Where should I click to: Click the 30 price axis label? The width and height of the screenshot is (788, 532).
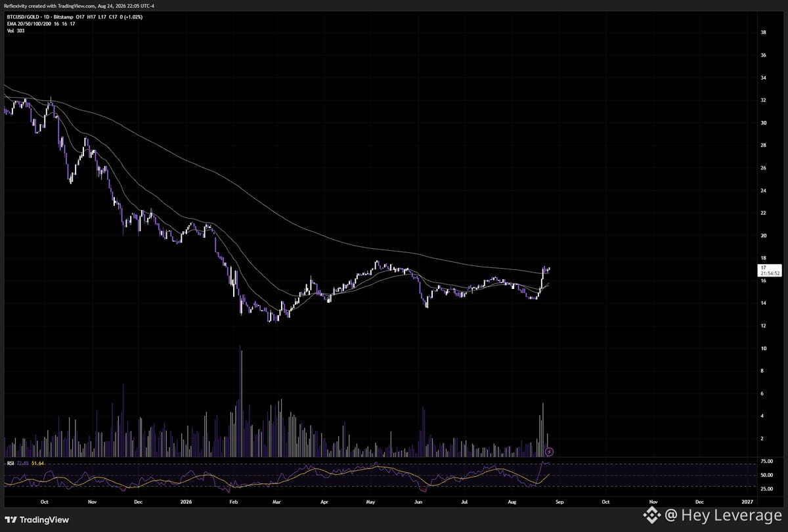pos(763,123)
